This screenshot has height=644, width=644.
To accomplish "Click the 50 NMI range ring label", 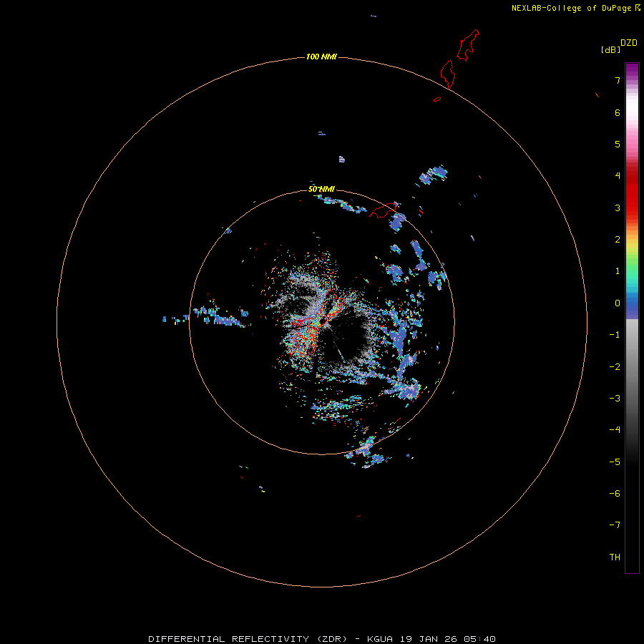I will [321, 189].
